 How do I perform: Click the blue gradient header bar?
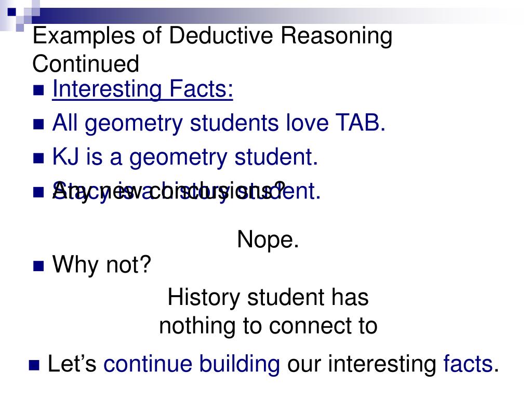[x=271, y=16]
